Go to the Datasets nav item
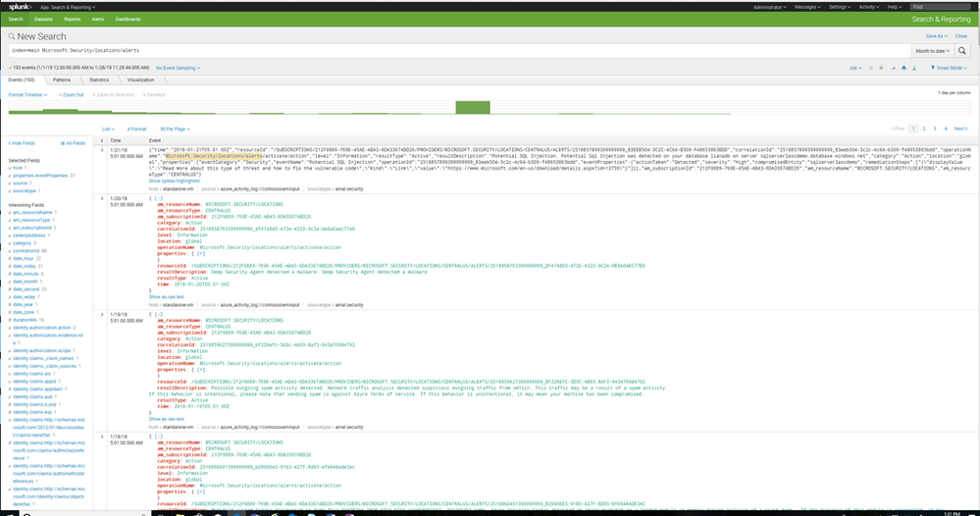 43,20
